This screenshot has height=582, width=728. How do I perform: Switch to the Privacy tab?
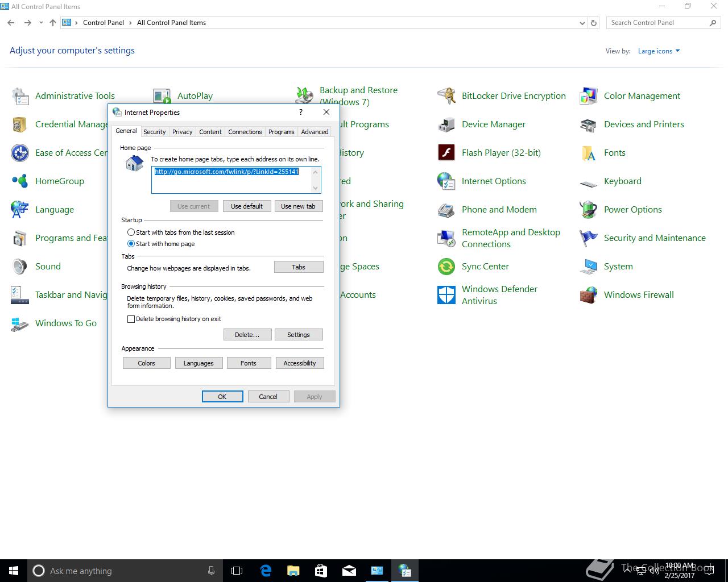183,132
